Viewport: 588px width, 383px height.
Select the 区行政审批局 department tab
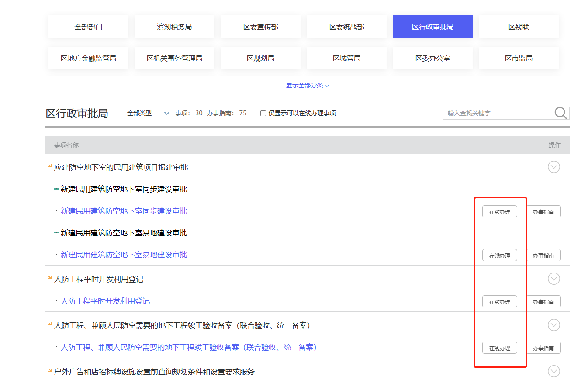click(432, 27)
